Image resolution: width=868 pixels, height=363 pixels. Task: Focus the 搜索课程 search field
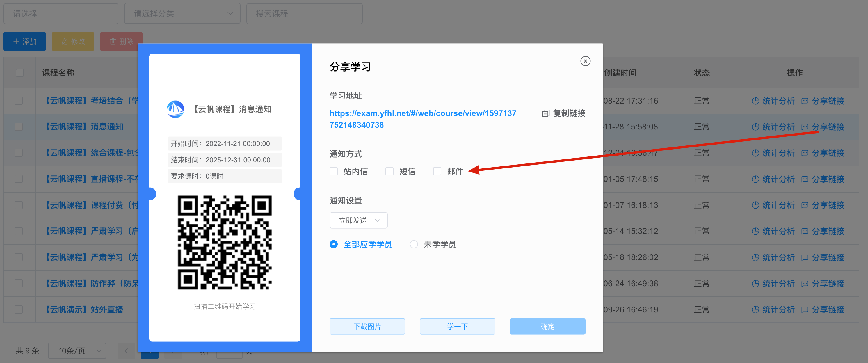coord(304,14)
